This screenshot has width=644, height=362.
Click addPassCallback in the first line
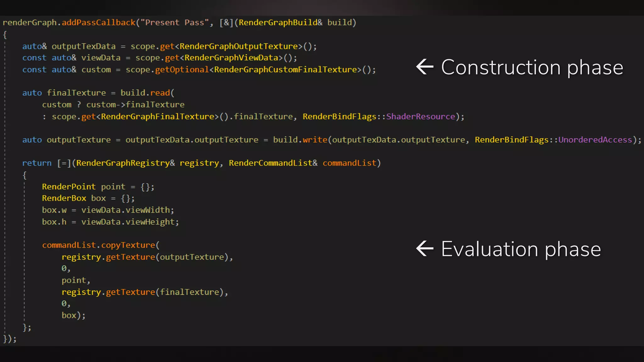click(98, 23)
